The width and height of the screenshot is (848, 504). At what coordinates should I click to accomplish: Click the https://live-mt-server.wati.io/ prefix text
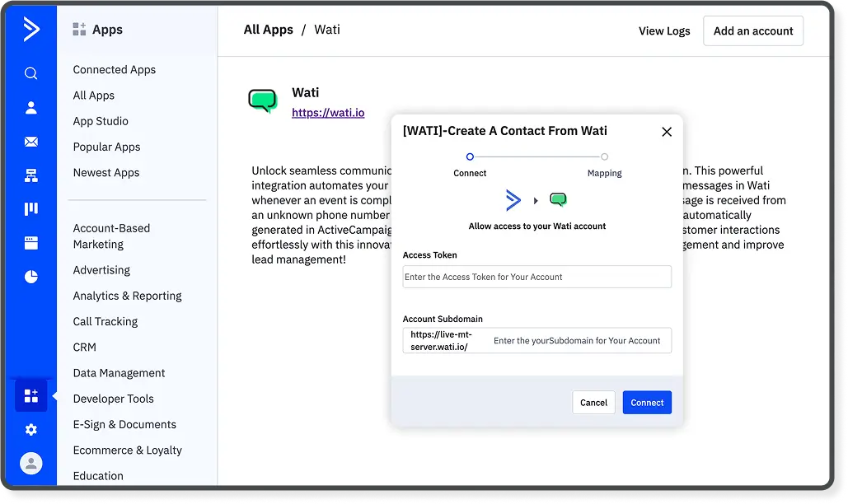[441, 341]
